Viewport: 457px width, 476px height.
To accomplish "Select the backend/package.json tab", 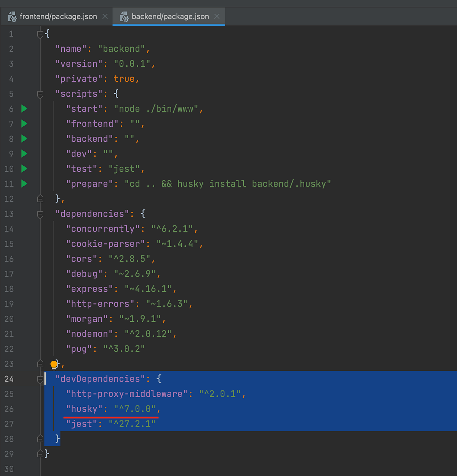I will pos(170,17).
